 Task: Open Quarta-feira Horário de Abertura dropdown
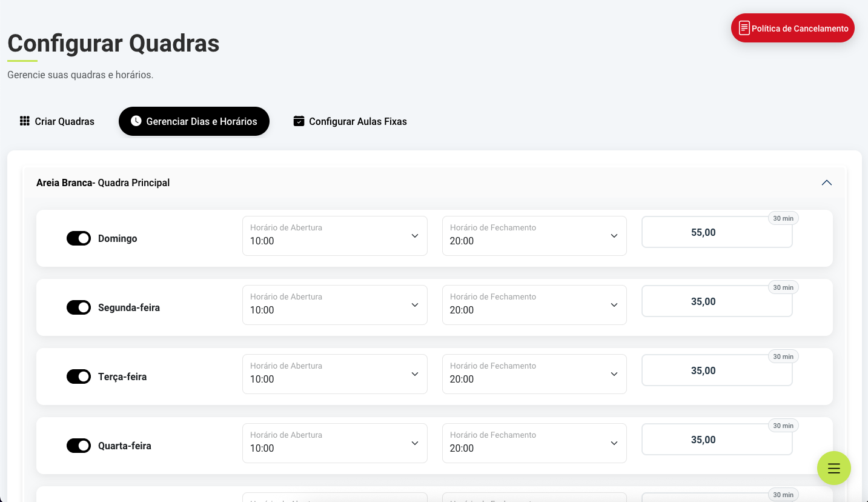pyautogui.click(x=335, y=443)
